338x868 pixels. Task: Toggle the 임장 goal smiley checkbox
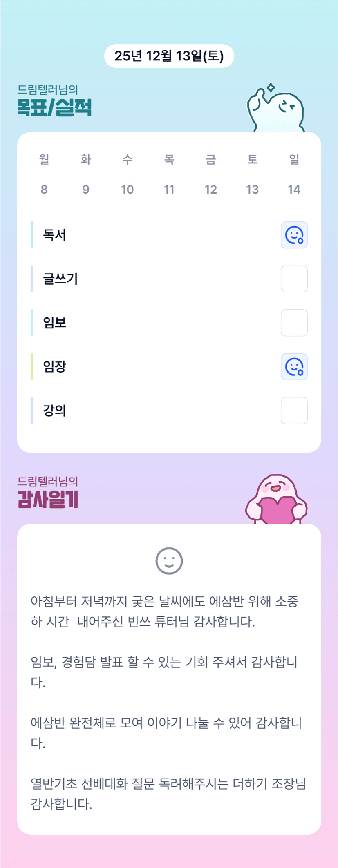tap(294, 366)
